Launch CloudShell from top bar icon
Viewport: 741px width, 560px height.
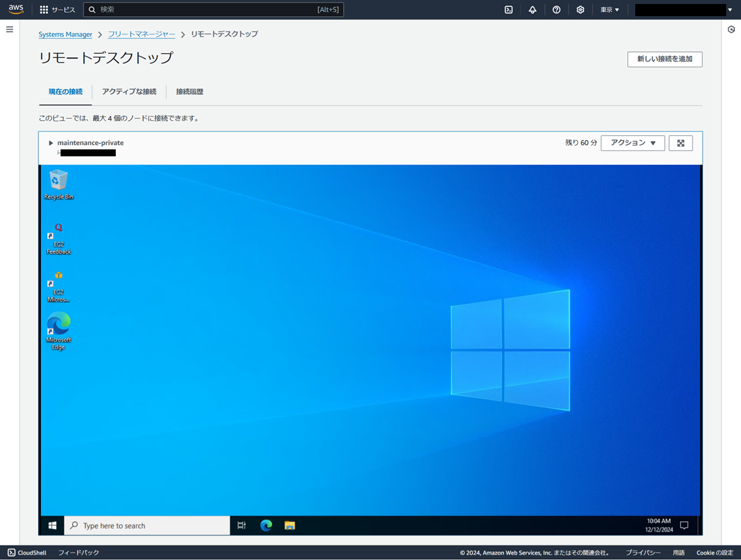pos(509,9)
